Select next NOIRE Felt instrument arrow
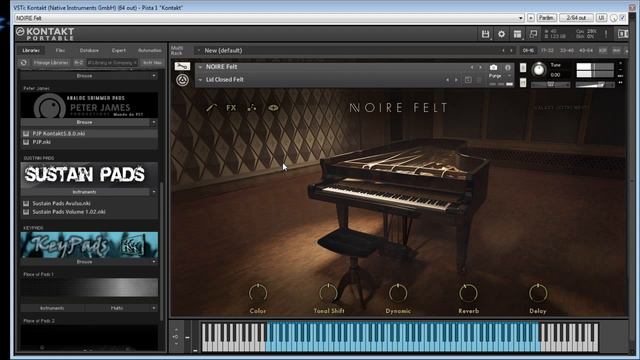 (x=480, y=67)
